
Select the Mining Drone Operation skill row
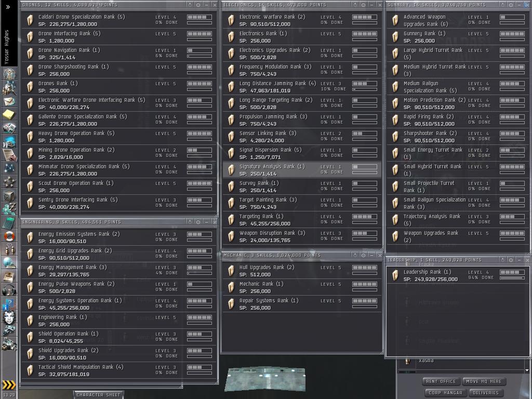click(119, 153)
